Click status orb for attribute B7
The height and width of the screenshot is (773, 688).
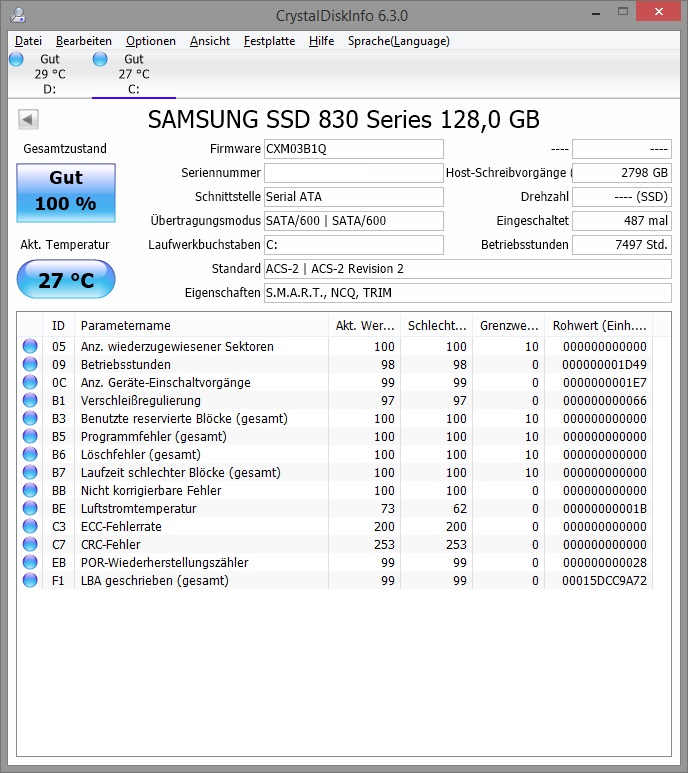pyautogui.click(x=30, y=472)
